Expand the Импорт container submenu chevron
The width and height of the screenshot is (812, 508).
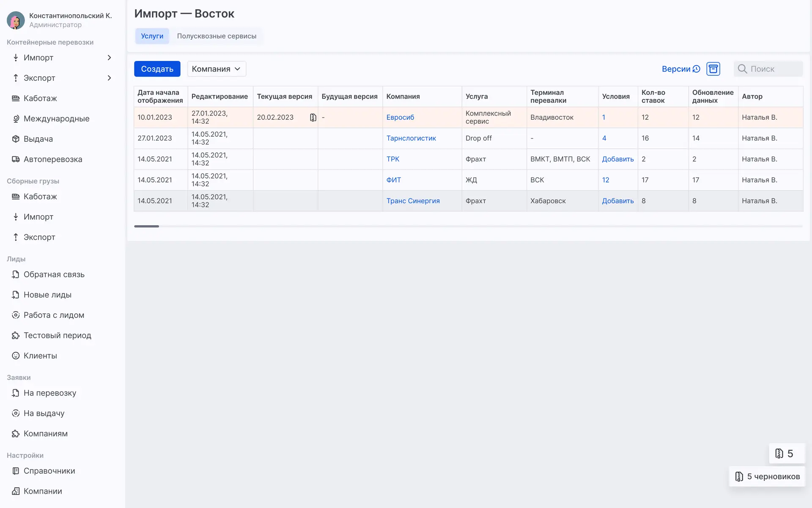coord(109,58)
